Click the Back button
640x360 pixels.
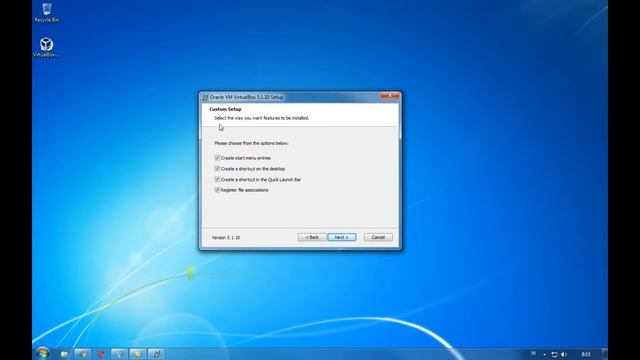[312, 237]
